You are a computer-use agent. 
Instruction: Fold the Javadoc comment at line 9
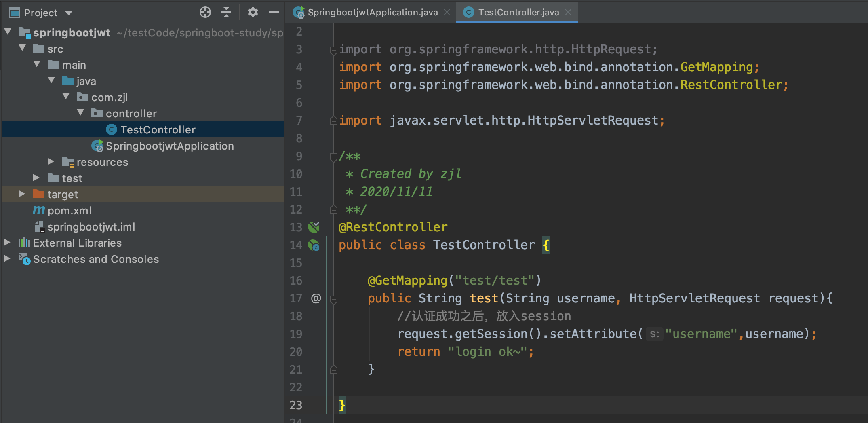[334, 157]
